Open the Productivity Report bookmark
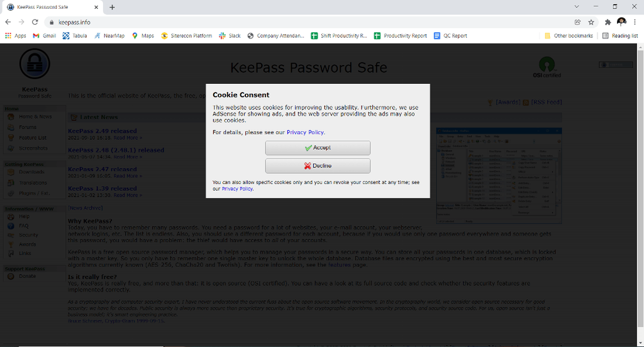 click(x=401, y=36)
